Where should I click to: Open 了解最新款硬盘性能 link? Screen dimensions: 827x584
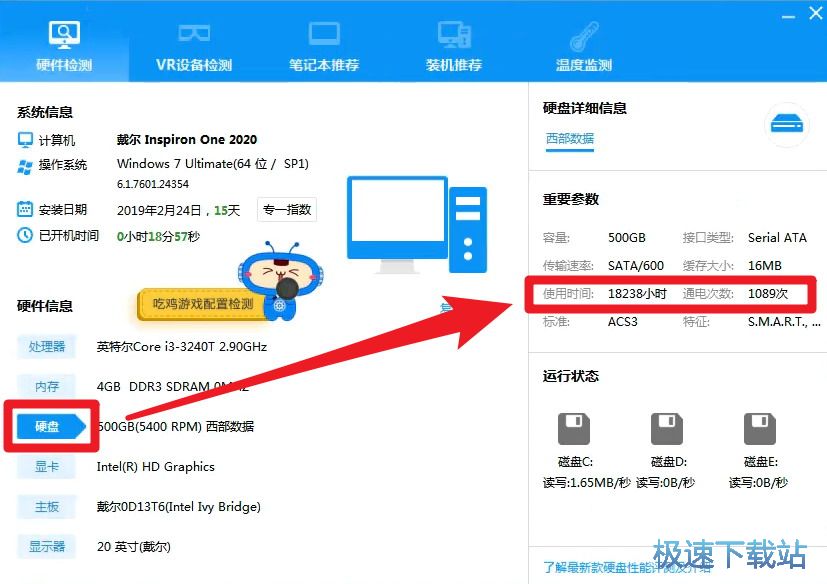(628, 568)
